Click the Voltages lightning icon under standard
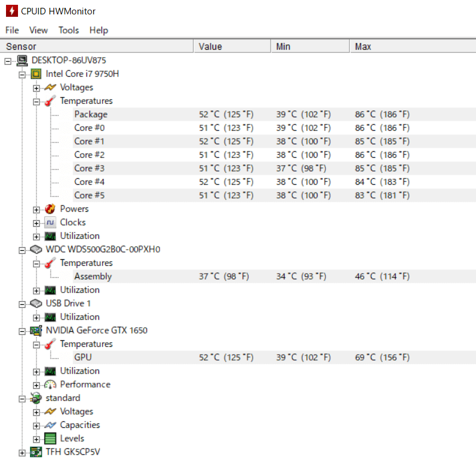This screenshot has width=476, height=462. [50, 412]
